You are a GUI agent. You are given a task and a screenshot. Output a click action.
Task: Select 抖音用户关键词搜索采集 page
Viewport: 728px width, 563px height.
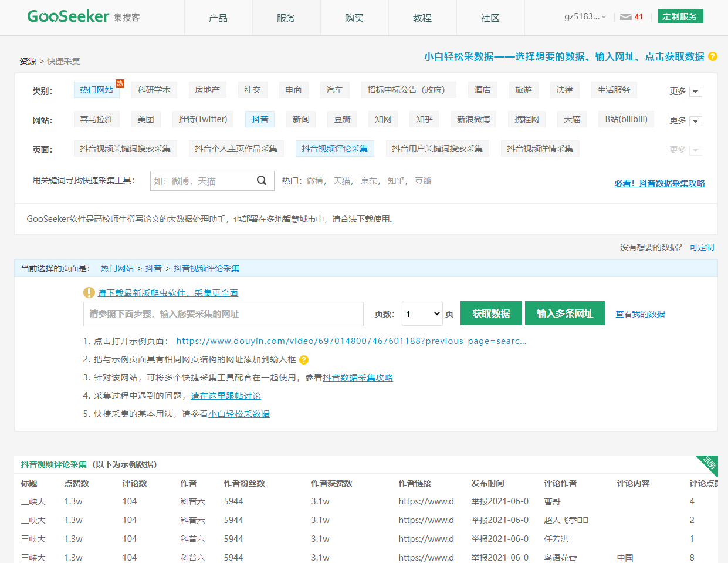pos(437,149)
